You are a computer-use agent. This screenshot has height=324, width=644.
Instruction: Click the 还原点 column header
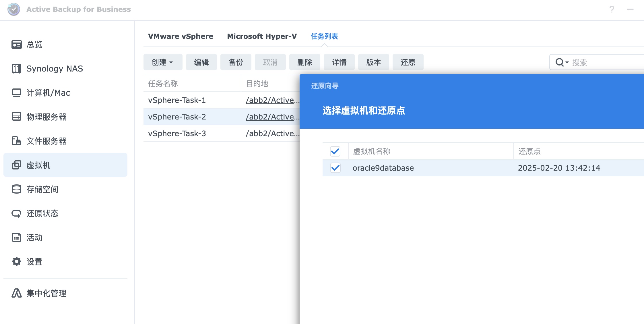(579, 151)
